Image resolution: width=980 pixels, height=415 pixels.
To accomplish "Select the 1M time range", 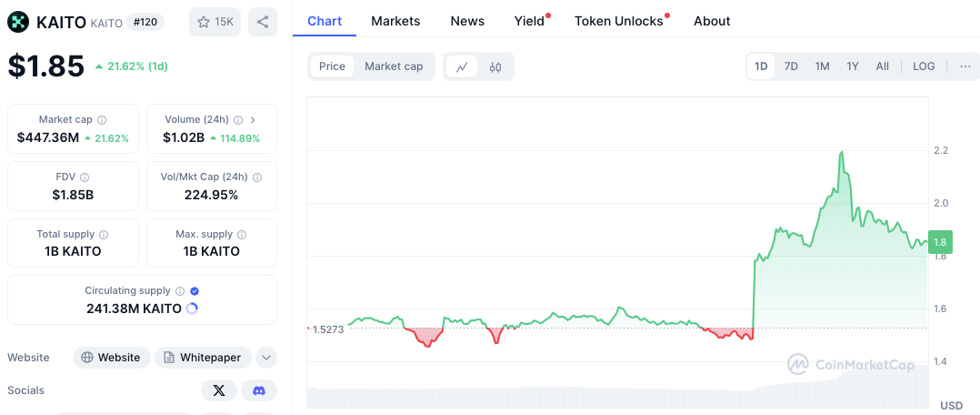I will pos(822,66).
